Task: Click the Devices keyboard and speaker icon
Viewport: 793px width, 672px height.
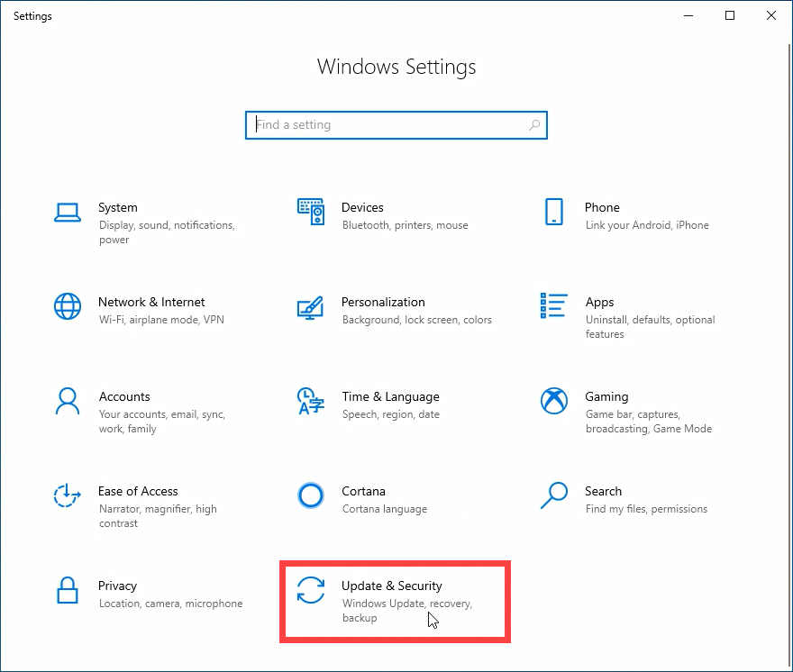Action: click(311, 212)
